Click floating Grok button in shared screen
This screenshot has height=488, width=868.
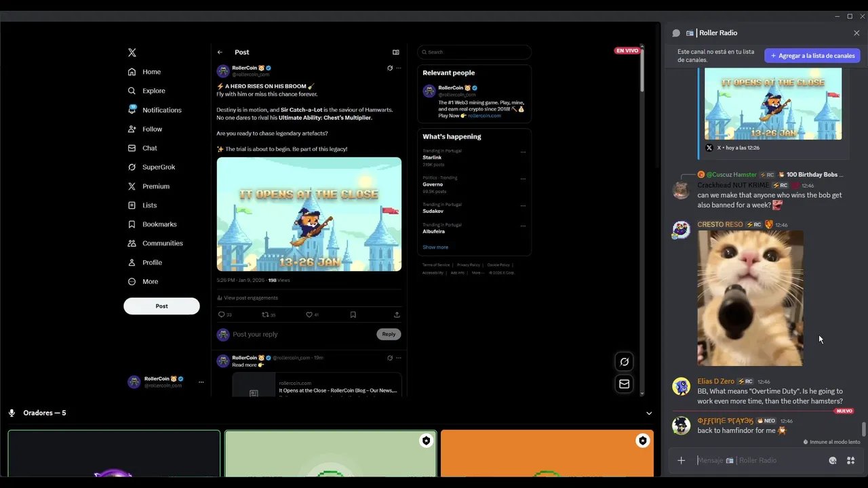(x=625, y=362)
